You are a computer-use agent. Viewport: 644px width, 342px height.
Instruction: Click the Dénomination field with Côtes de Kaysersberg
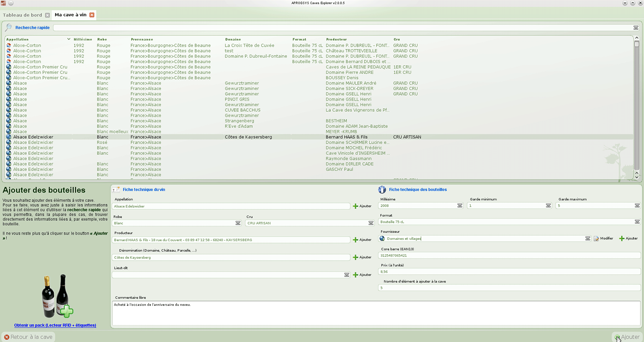[231, 257]
